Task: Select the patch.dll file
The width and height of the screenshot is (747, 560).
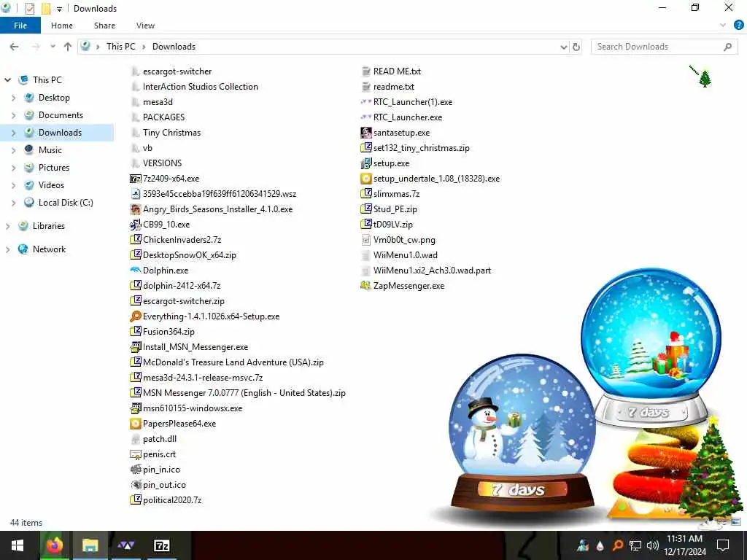Action: click(160, 439)
